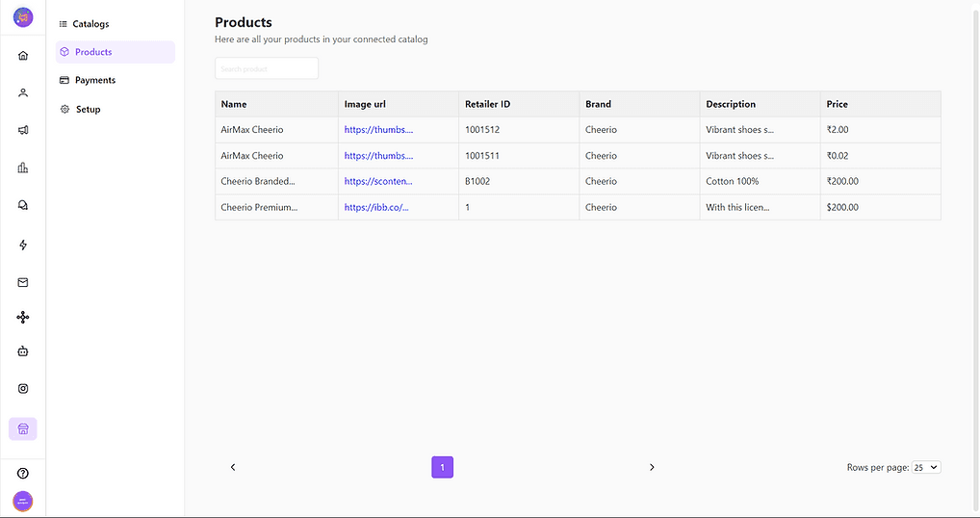This screenshot has width=980, height=518.
Task: Click the Products page heading
Action: tap(244, 22)
